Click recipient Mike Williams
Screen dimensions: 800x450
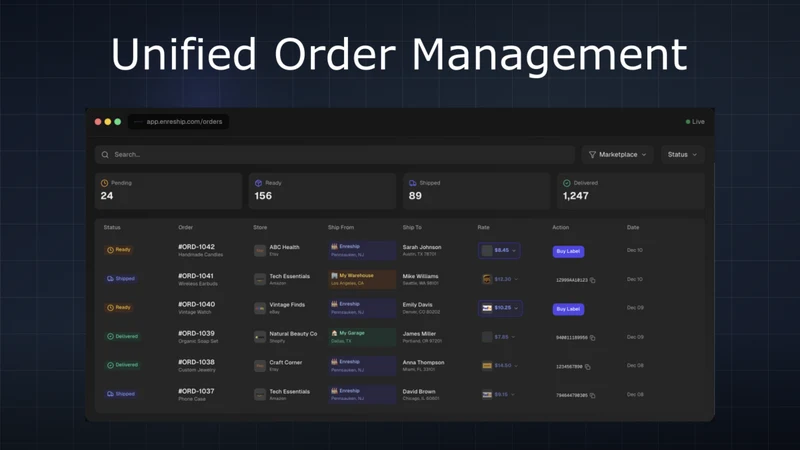coord(420,276)
